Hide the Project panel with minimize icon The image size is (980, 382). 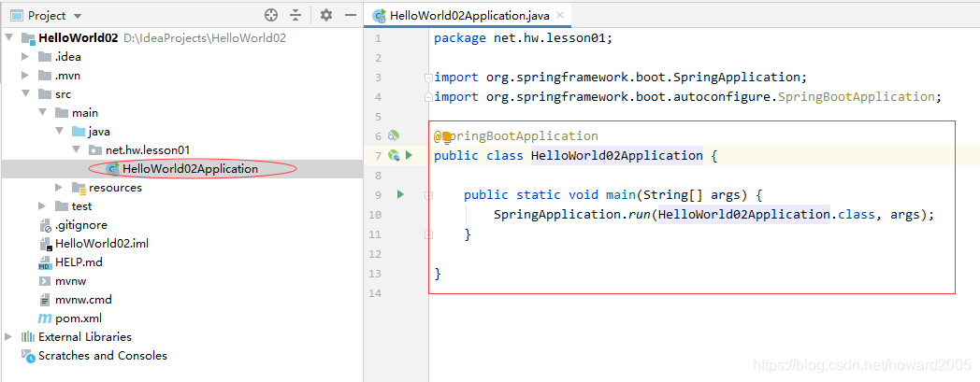point(351,16)
